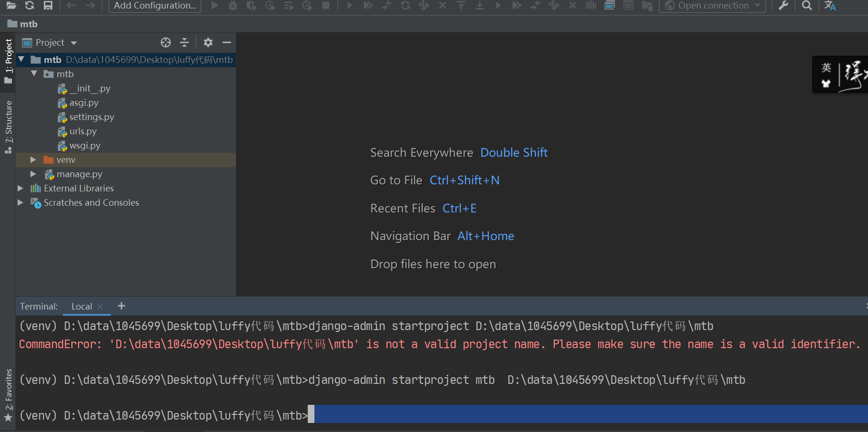Click the upload arrow icon in toolbar
This screenshot has height=432, width=868.
point(461,5)
